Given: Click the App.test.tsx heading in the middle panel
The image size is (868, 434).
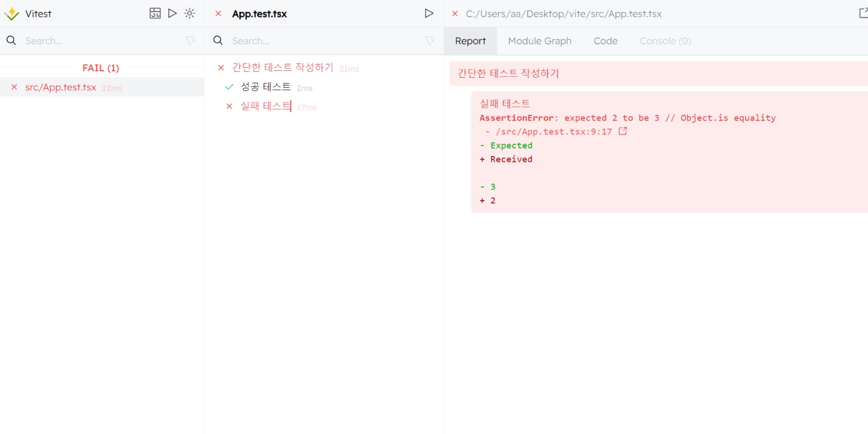Looking at the screenshot, I should [259, 14].
